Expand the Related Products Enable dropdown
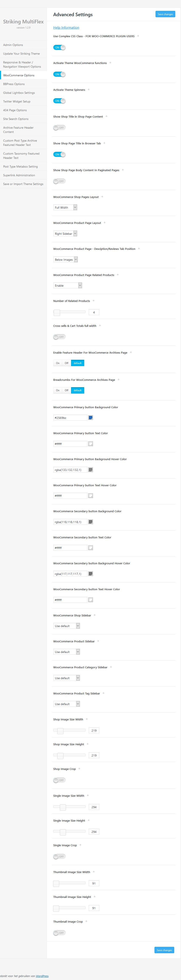This screenshot has height=980, width=181. click(x=67, y=286)
